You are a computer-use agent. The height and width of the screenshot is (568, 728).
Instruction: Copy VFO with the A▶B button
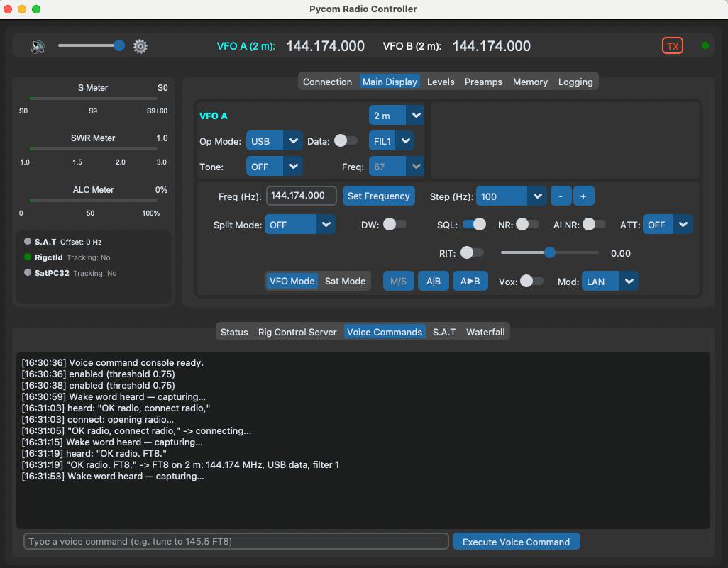[470, 282]
